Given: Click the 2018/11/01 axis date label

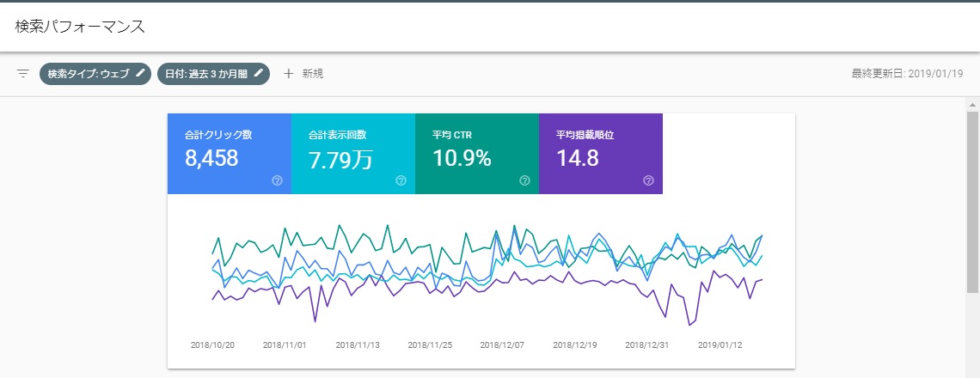Looking at the screenshot, I should coord(285,344).
